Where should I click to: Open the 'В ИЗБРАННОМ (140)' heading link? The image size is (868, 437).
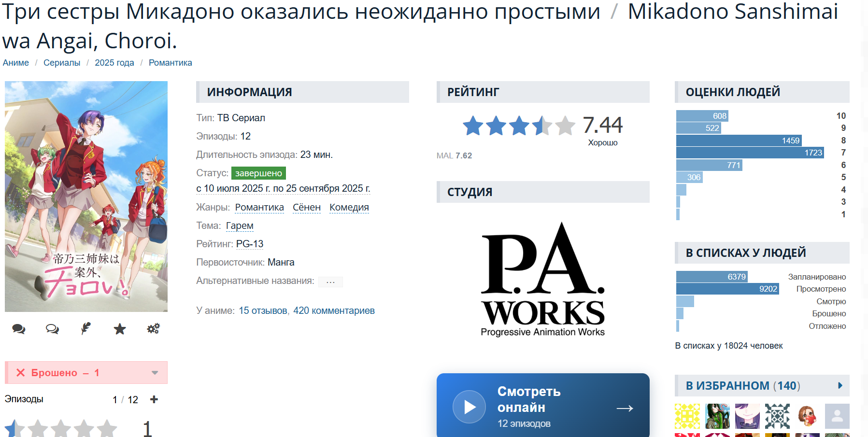pos(743,385)
